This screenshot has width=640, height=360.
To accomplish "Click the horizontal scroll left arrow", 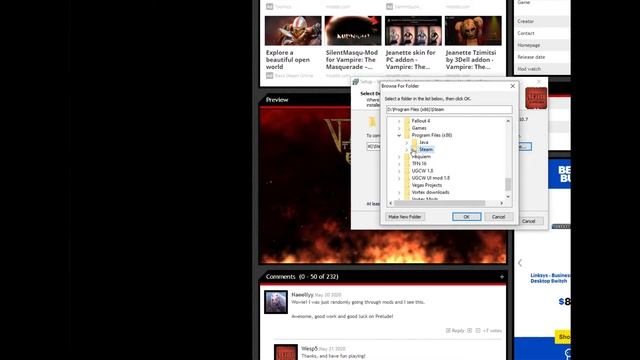I will coord(391,203).
